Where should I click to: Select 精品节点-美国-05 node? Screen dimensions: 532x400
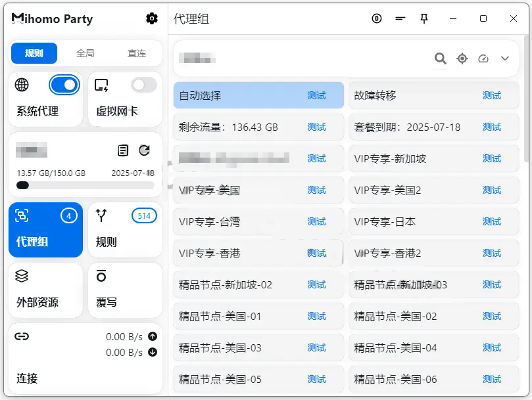(258, 379)
